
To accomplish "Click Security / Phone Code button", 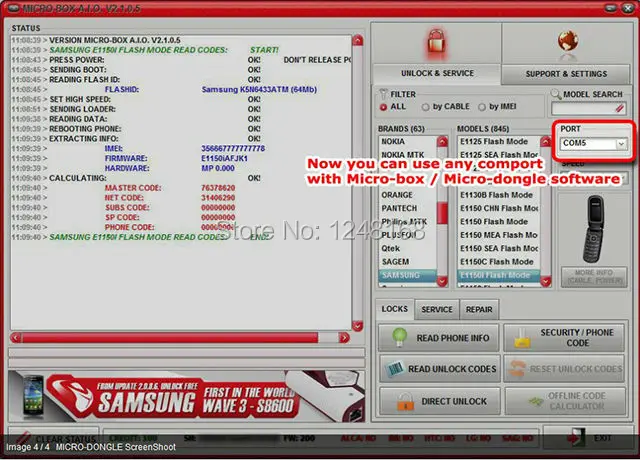I will (564, 338).
